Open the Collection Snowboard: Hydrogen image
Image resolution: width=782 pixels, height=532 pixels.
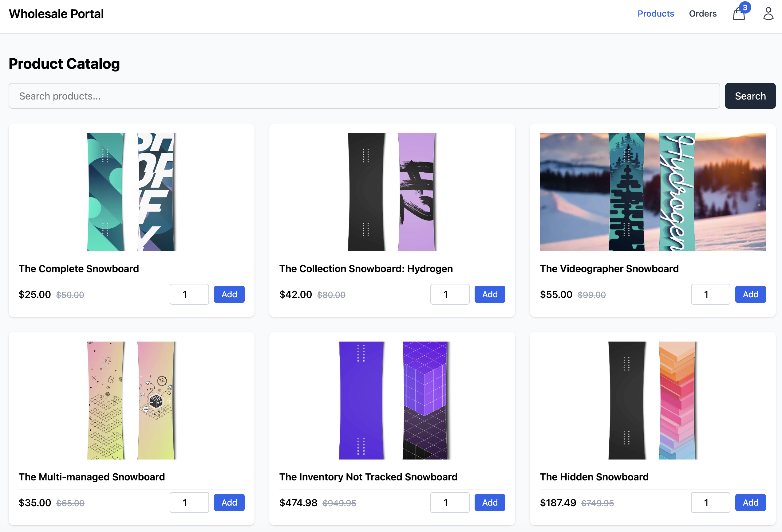392,192
